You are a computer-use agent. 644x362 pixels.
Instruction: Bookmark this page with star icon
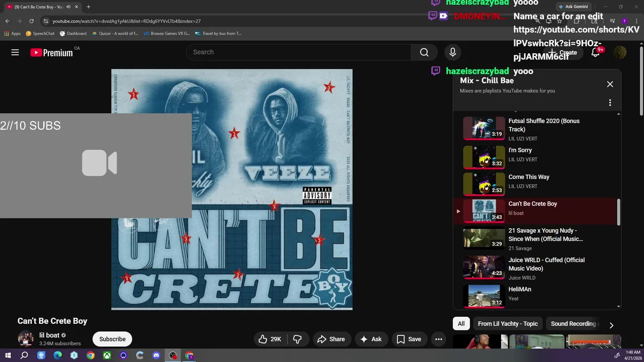click(x=559, y=21)
